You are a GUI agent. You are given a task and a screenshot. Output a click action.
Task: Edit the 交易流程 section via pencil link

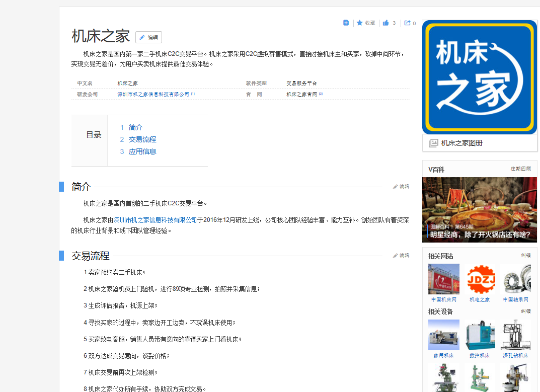point(401,255)
